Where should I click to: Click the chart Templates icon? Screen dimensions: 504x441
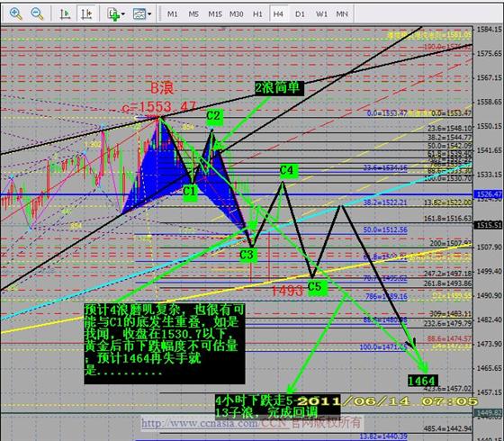[139, 13]
